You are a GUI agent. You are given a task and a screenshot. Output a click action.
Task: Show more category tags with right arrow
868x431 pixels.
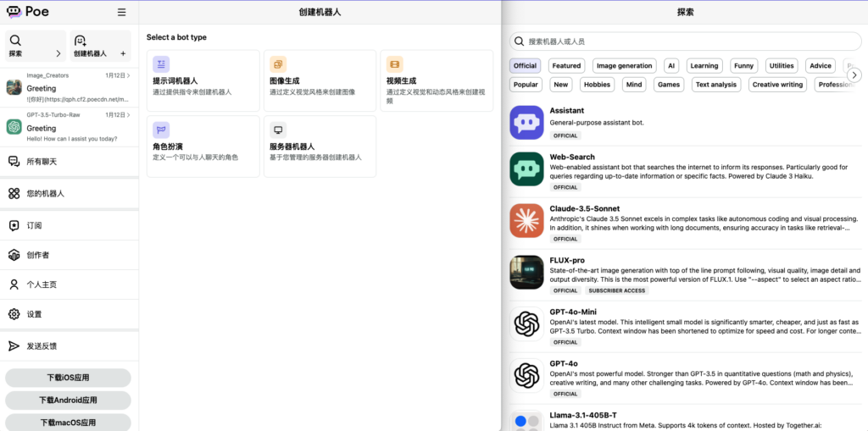[x=854, y=75]
